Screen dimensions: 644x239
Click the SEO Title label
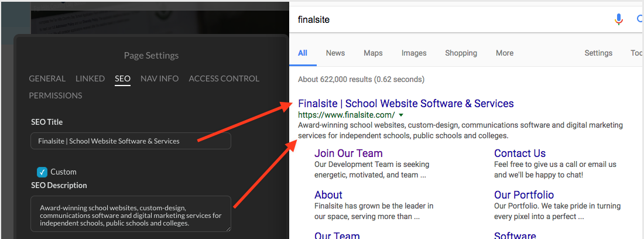click(x=47, y=122)
